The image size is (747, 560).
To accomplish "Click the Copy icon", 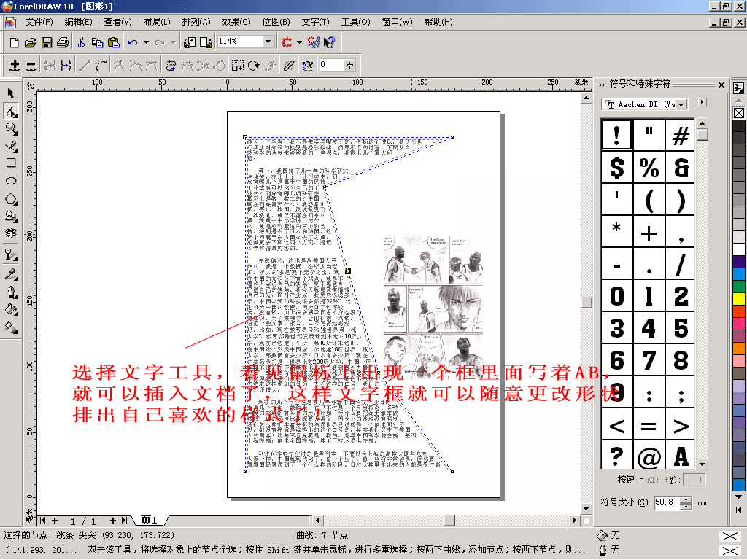I will 97,42.
